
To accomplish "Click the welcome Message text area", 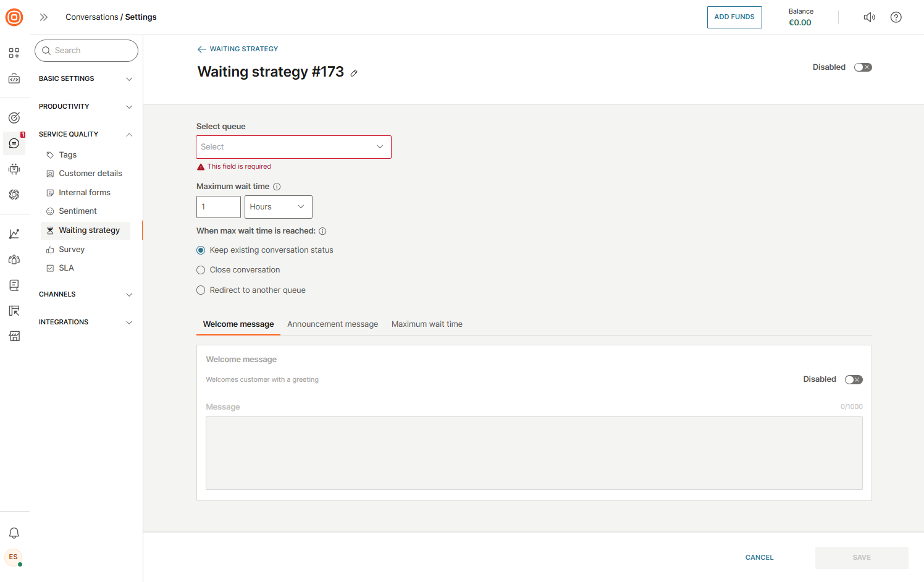I will (x=534, y=453).
